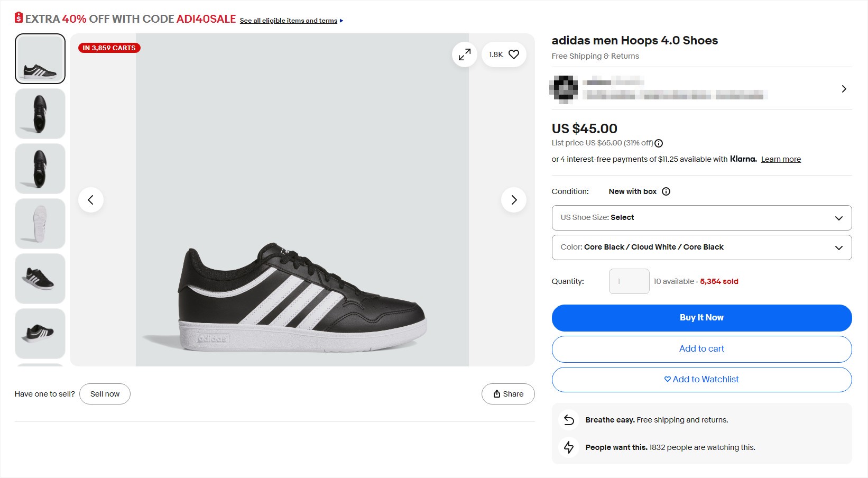Click the Add to cart button
The height and width of the screenshot is (478, 868).
pos(701,349)
